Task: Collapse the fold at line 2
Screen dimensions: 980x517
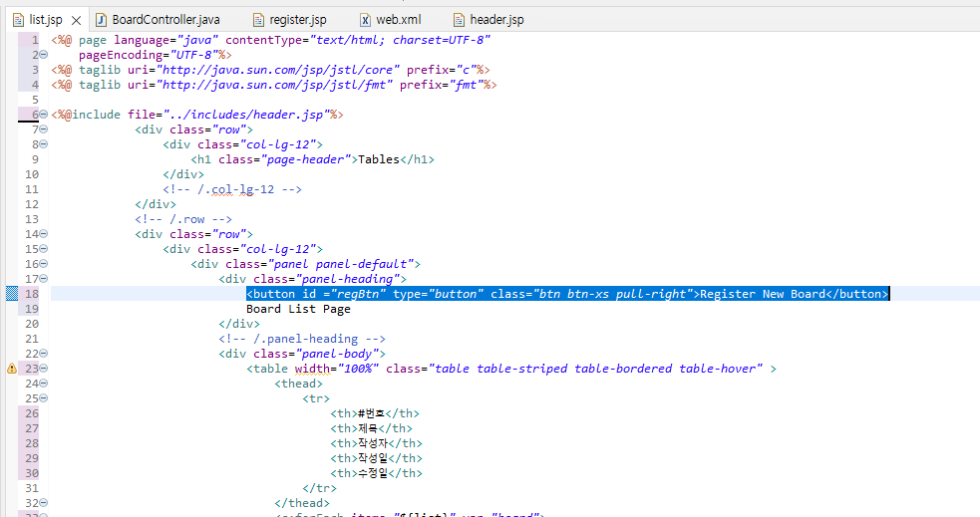Action: coord(44,55)
